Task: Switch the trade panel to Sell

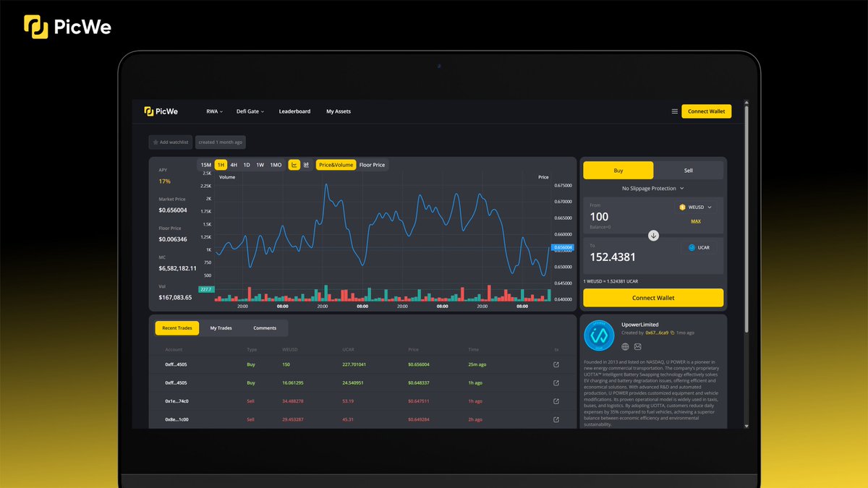Action: coord(687,170)
